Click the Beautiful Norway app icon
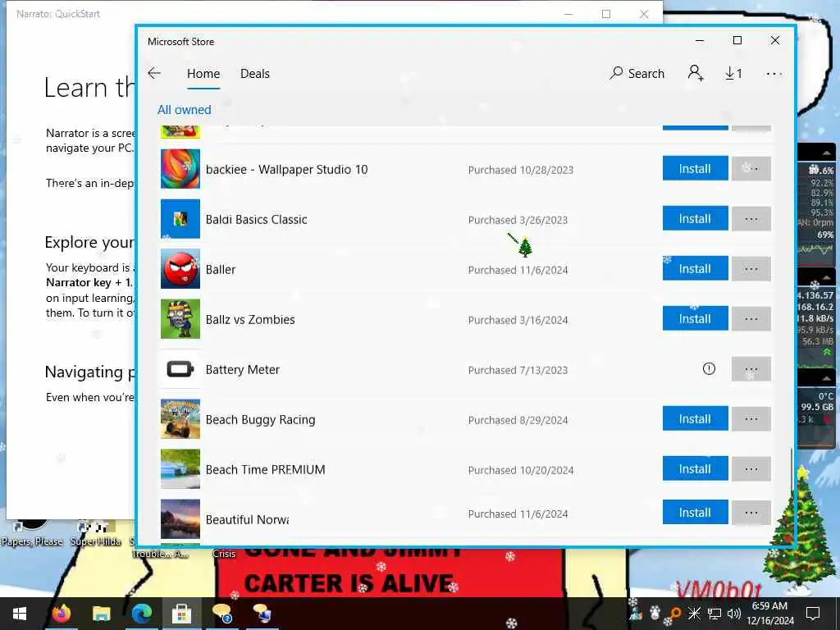Viewport: 840px width, 630px height. coord(180,518)
